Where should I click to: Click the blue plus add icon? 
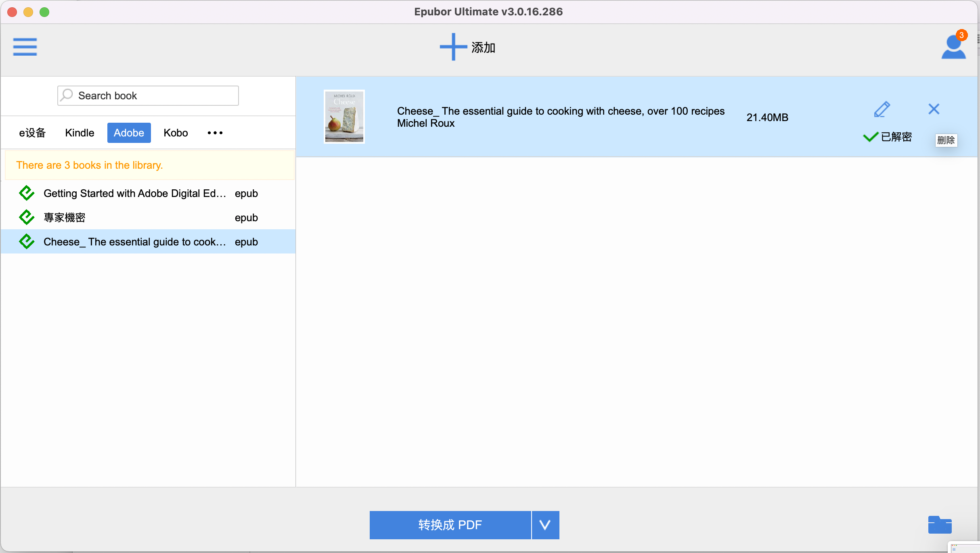pyautogui.click(x=453, y=47)
